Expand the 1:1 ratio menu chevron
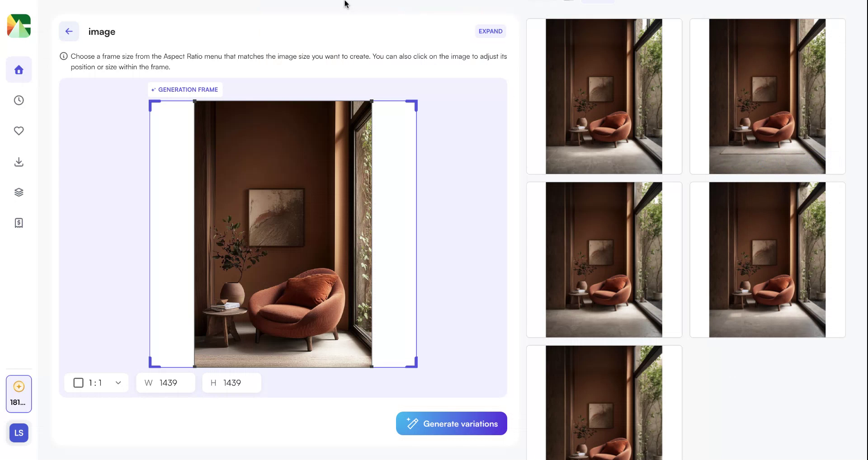This screenshot has height=460, width=868. (x=118, y=383)
